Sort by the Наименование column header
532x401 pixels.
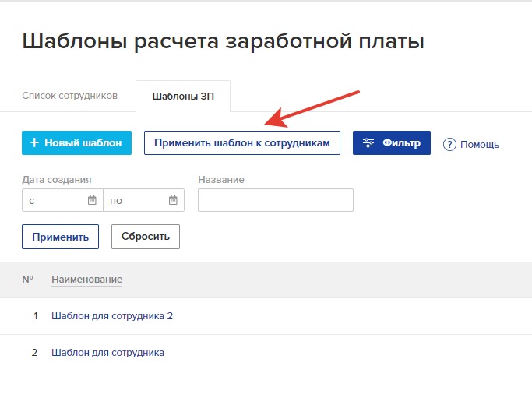point(87,280)
